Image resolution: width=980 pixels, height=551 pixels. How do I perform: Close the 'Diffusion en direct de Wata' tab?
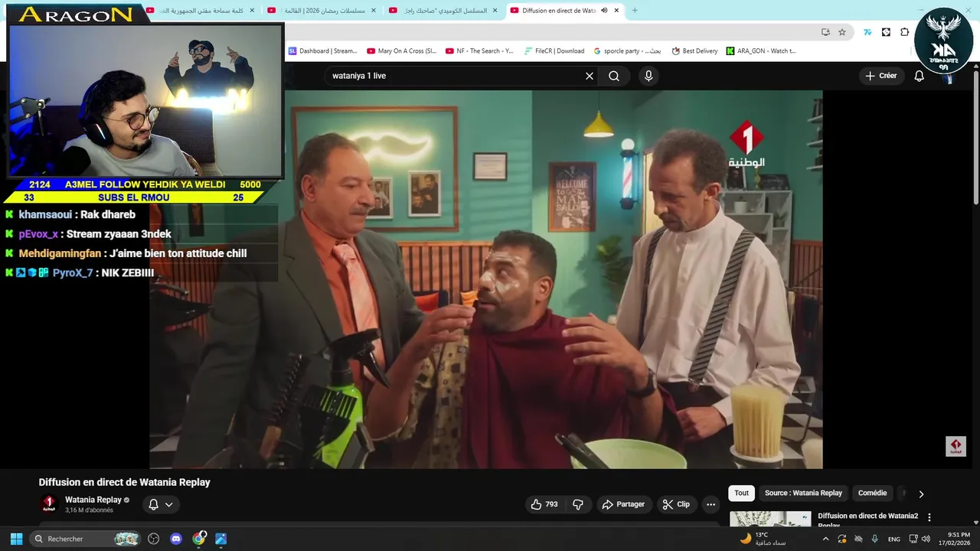[x=617, y=11]
